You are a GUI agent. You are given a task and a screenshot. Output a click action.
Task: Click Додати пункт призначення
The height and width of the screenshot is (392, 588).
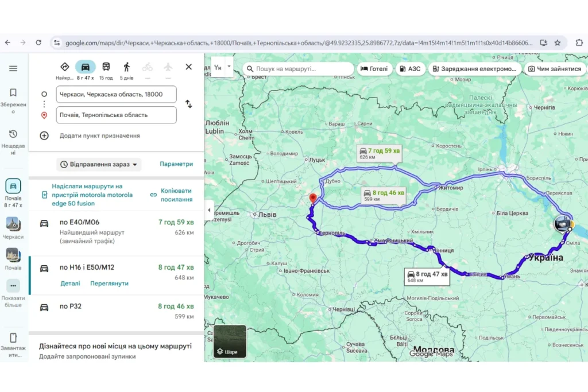click(100, 135)
